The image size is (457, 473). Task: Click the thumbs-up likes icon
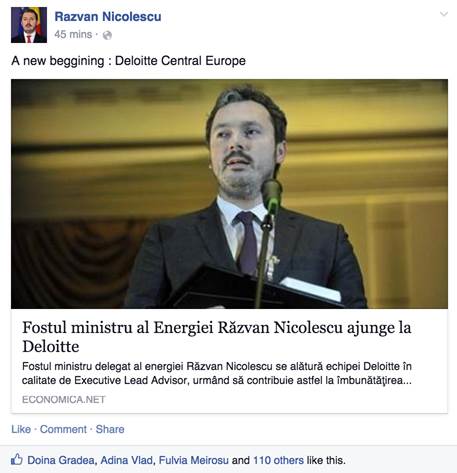point(17,460)
